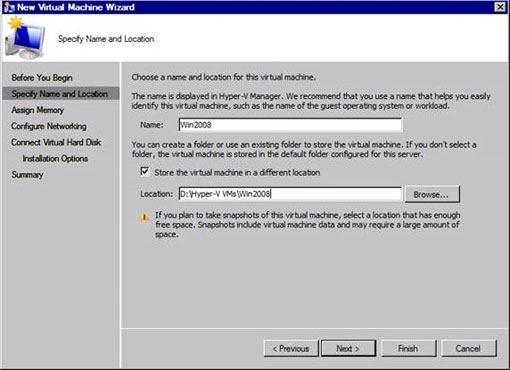Viewport: 510px width, 370px height.
Task: Close the wizard window with X
Action: [500, 7]
